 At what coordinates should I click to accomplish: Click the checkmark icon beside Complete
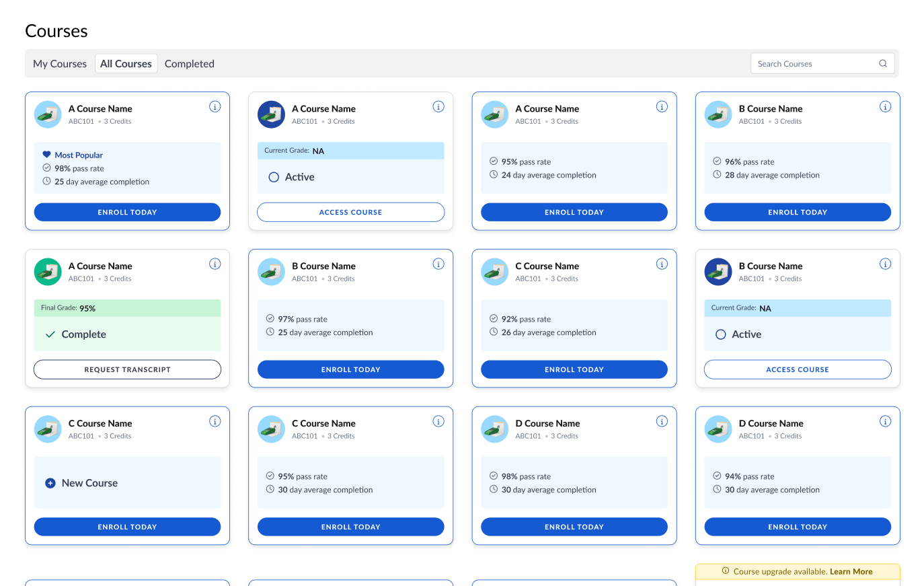tap(50, 334)
